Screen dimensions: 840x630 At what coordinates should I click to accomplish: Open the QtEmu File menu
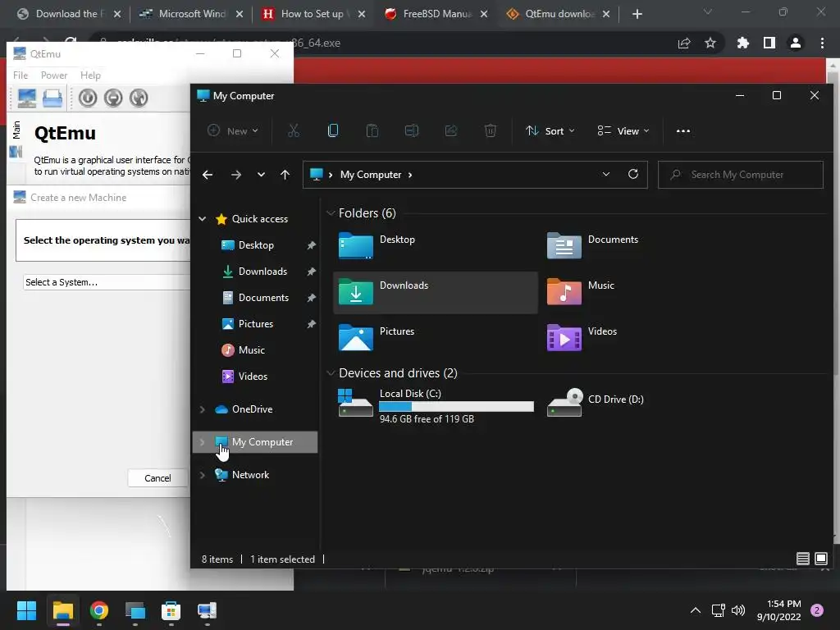pyautogui.click(x=21, y=75)
